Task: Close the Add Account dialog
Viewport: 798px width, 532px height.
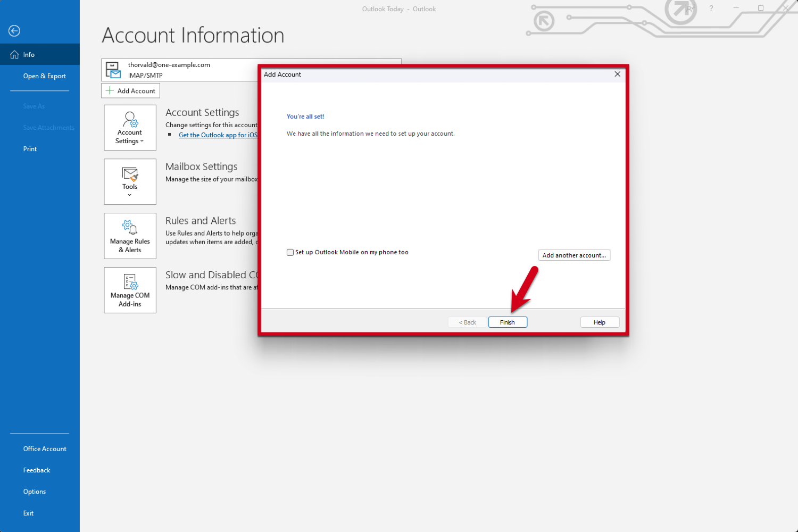Action: [x=617, y=74]
